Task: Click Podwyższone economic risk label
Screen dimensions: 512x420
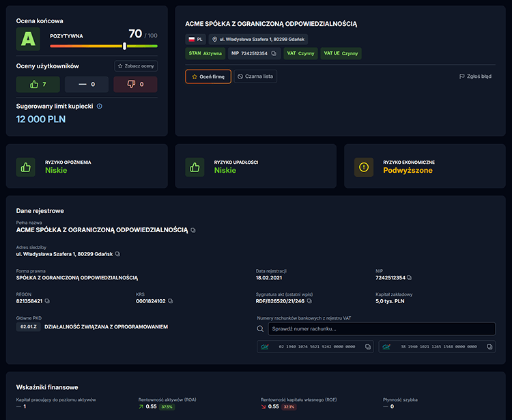Action: tap(408, 171)
